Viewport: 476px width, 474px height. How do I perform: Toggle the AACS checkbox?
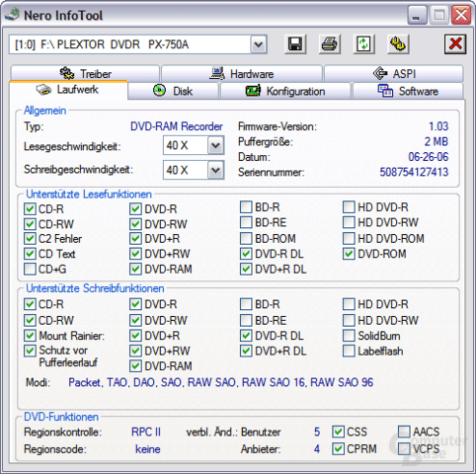point(404,432)
